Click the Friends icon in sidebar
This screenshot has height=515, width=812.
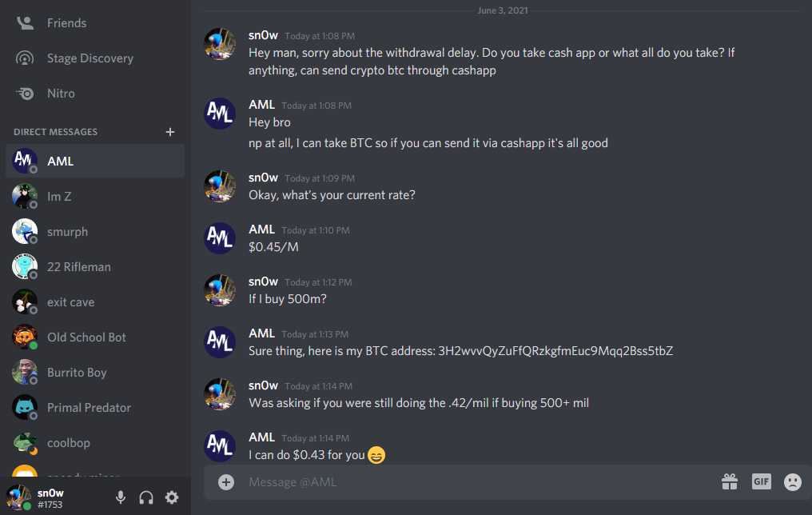(x=26, y=23)
